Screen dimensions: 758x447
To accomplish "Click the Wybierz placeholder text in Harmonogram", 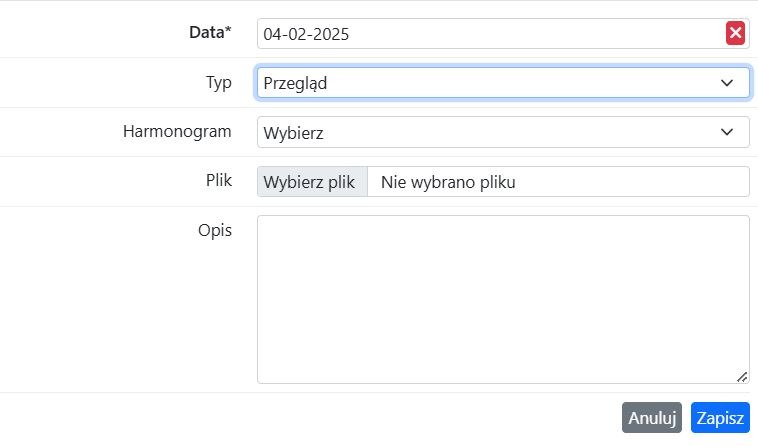I will (293, 133).
